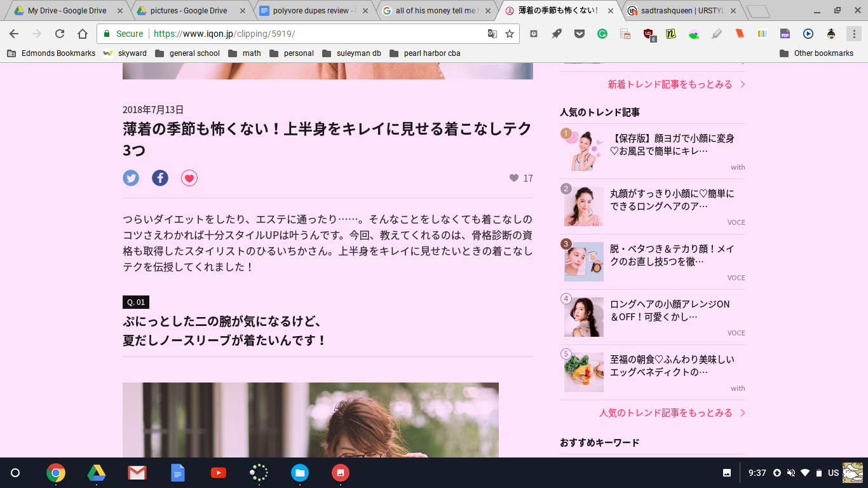
Task: Click 人気のトレンド記事をもっとみる link
Action: [x=672, y=413]
